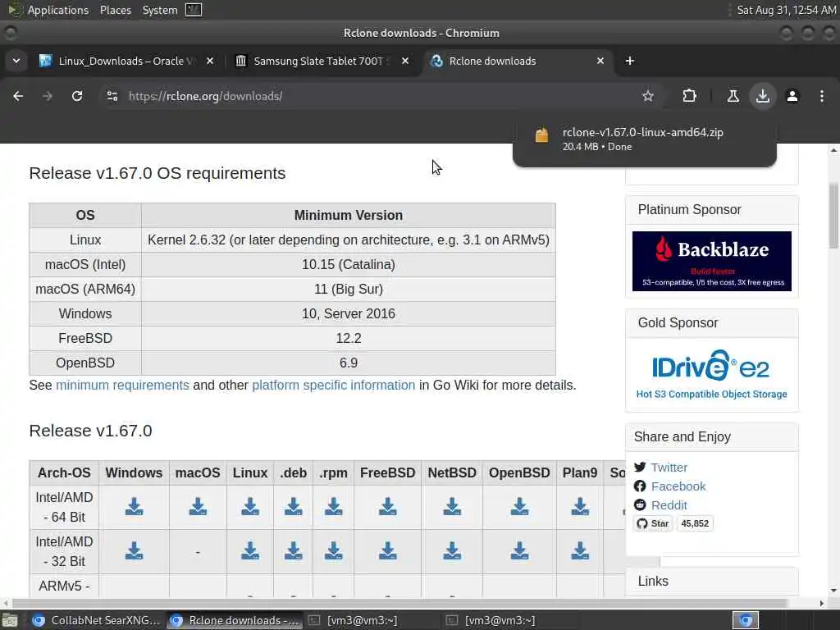Download Windows Intel/AMD 32 Bit build

pyautogui.click(x=134, y=551)
